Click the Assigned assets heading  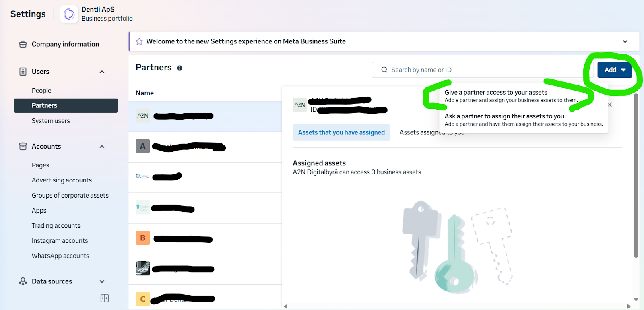tap(319, 163)
